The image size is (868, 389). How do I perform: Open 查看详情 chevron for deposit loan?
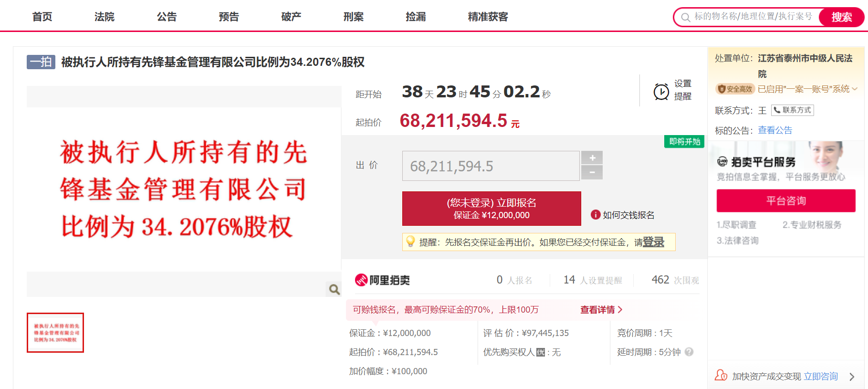(620, 310)
